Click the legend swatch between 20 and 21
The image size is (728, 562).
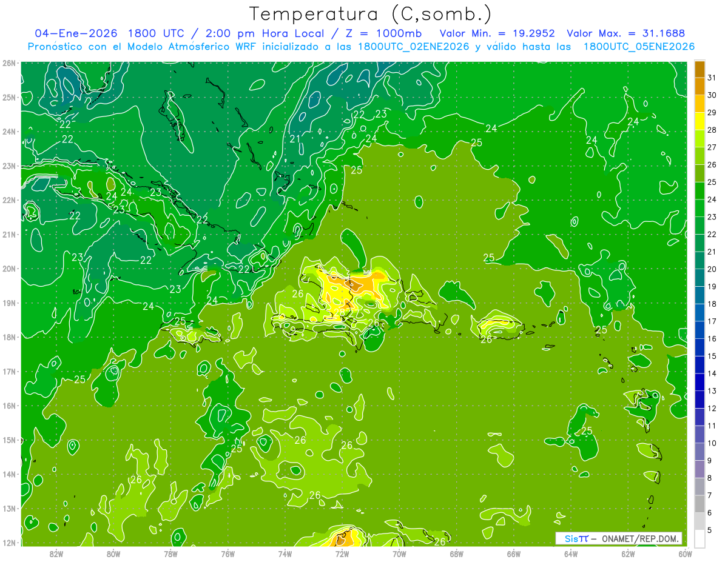(699, 261)
